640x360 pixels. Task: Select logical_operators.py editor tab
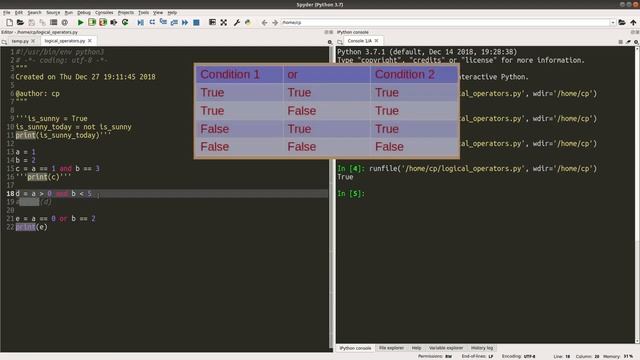coord(64,41)
